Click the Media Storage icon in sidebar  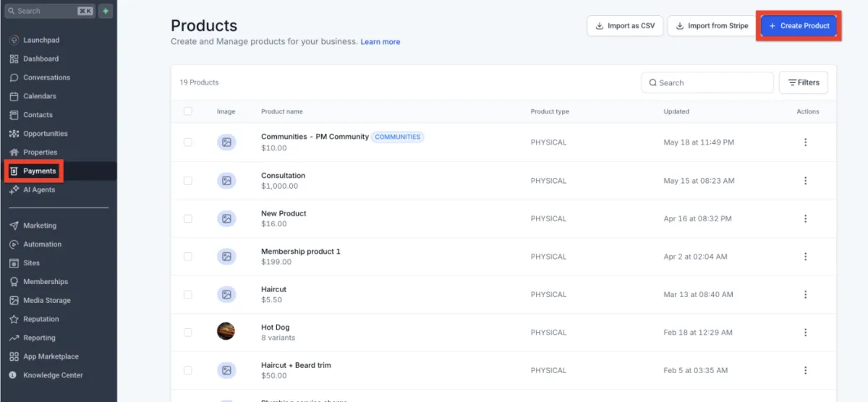[x=14, y=300]
